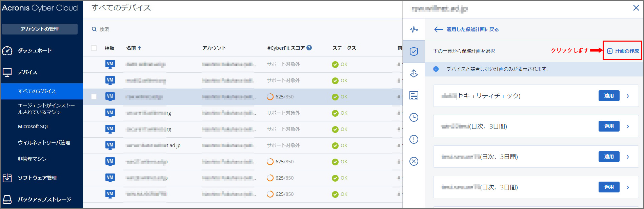Check the highlighted third device row checkbox
Image resolution: width=644 pixels, height=209 pixels.
pos(94,97)
